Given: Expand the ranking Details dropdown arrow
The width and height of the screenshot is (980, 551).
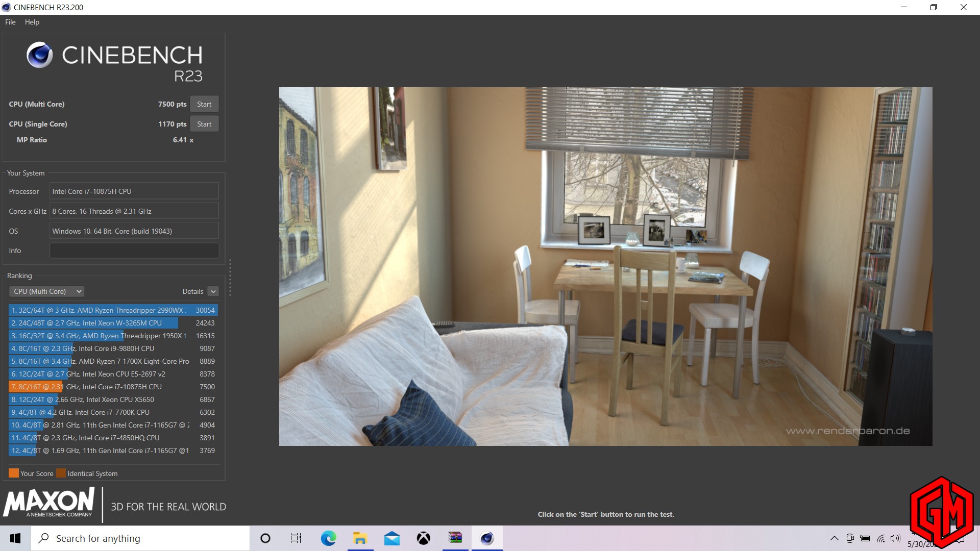Looking at the screenshot, I should tap(213, 291).
